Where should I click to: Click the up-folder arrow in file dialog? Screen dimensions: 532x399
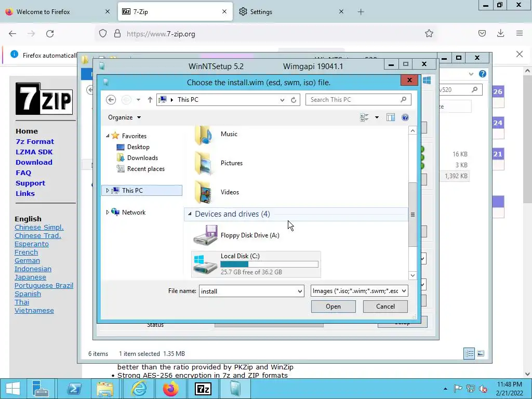[x=150, y=100]
